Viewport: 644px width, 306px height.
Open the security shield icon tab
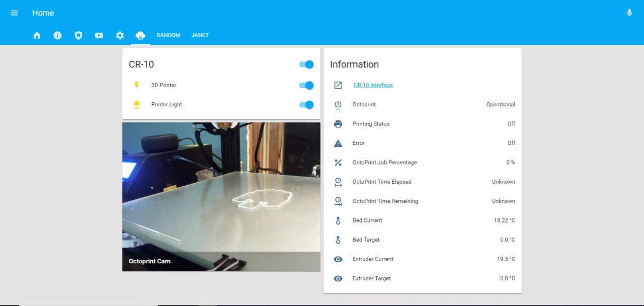tap(78, 35)
